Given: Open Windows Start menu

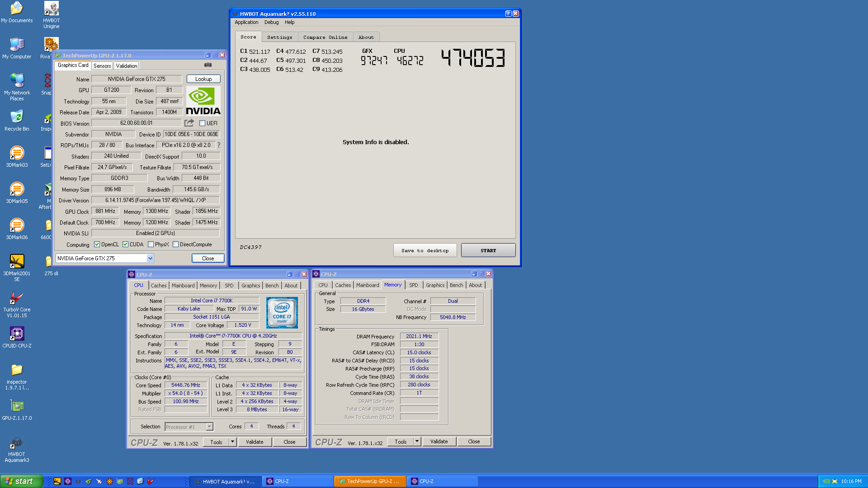Looking at the screenshot, I should pos(22,481).
